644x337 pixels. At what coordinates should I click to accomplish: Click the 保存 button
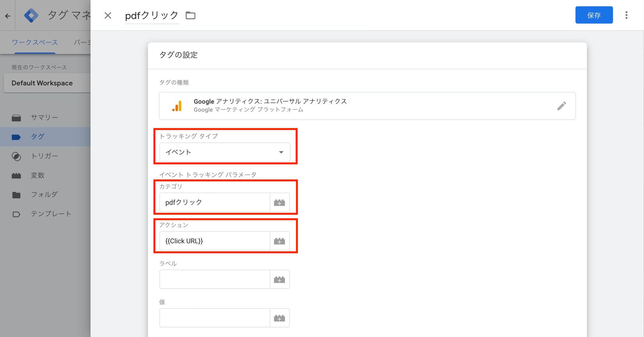[594, 15]
